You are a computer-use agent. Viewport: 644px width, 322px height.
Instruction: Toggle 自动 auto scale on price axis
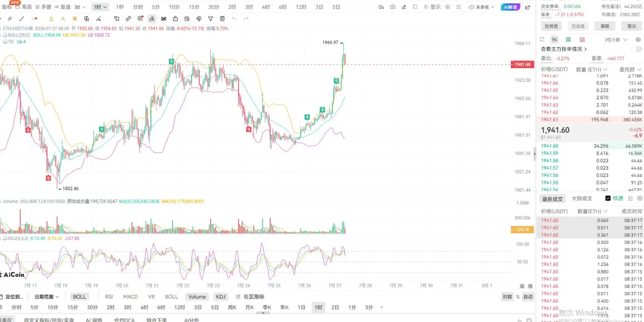(528, 297)
